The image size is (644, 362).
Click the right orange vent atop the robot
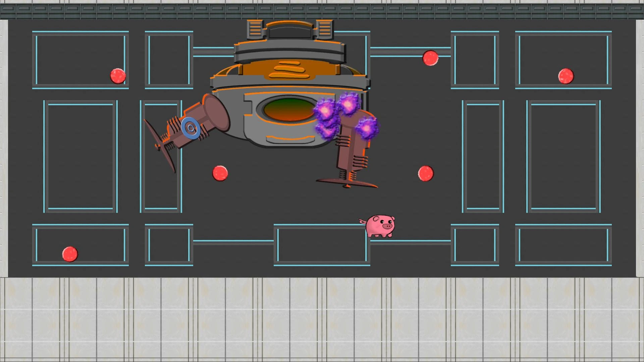tap(325, 28)
